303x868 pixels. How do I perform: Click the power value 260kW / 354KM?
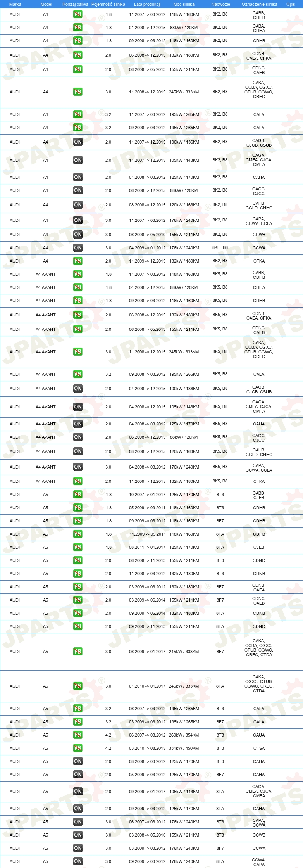184,735
